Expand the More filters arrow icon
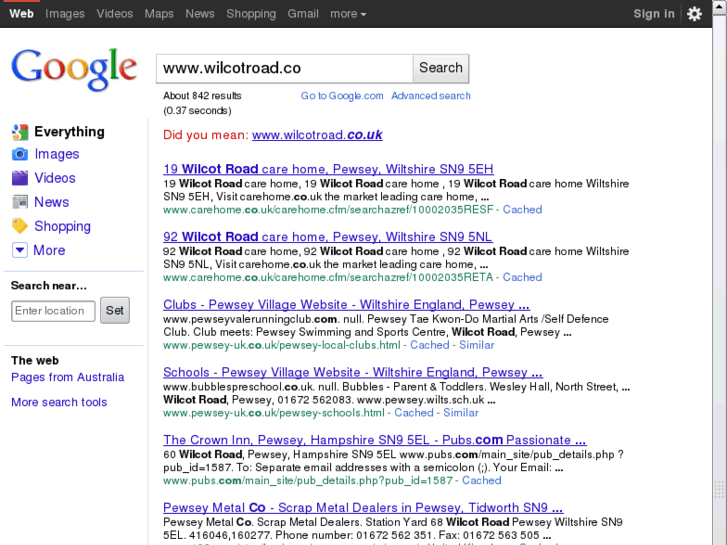Image resolution: width=727 pixels, height=545 pixels. coord(20,250)
